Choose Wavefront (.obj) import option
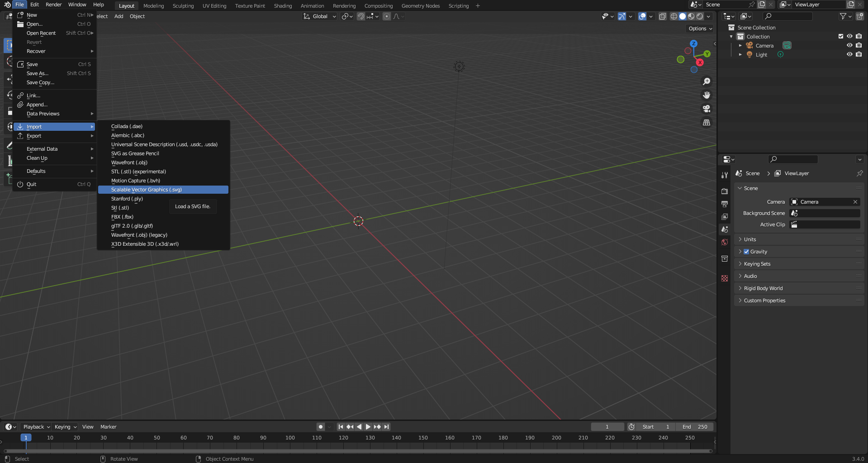The height and width of the screenshot is (463, 868). point(163,162)
